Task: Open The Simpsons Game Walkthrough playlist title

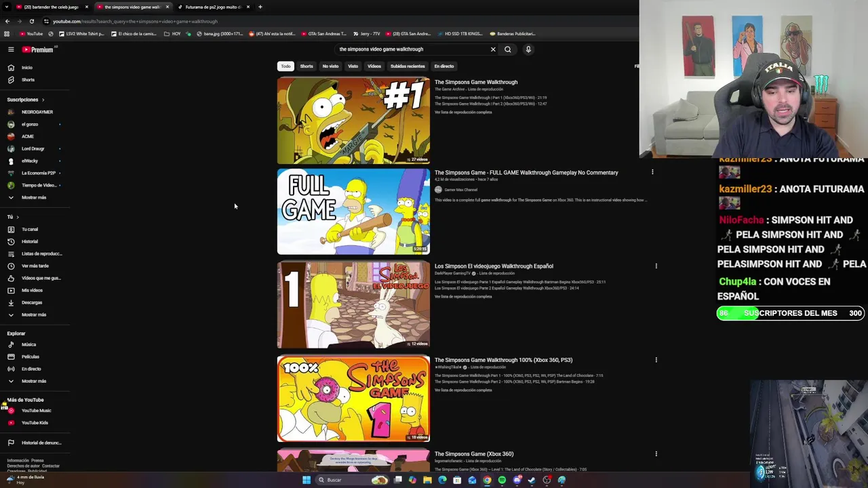Action: (476, 82)
